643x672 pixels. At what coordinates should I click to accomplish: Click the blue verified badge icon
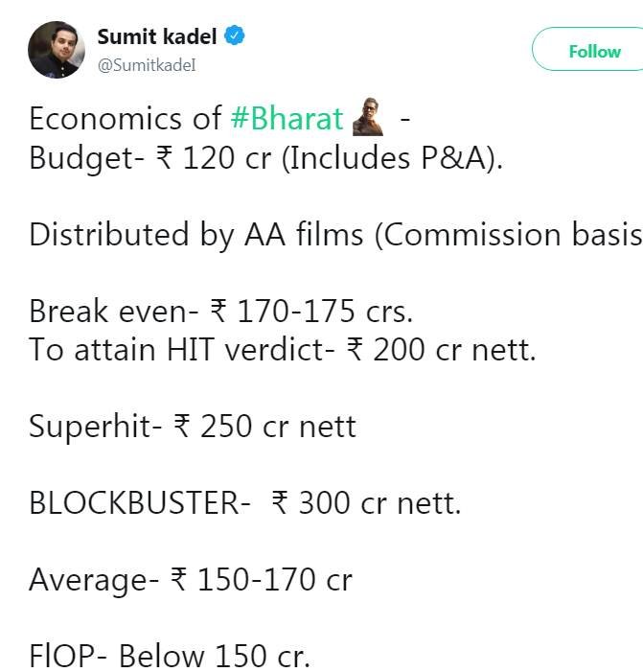point(235,36)
